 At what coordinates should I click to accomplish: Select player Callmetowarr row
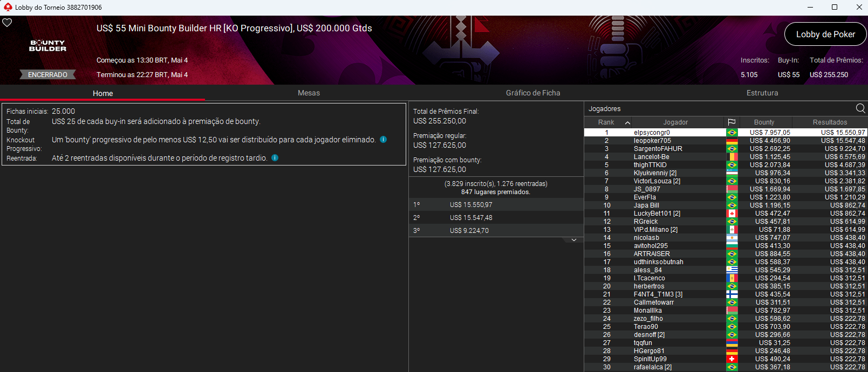pyautogui.click(x=726, y=302)
